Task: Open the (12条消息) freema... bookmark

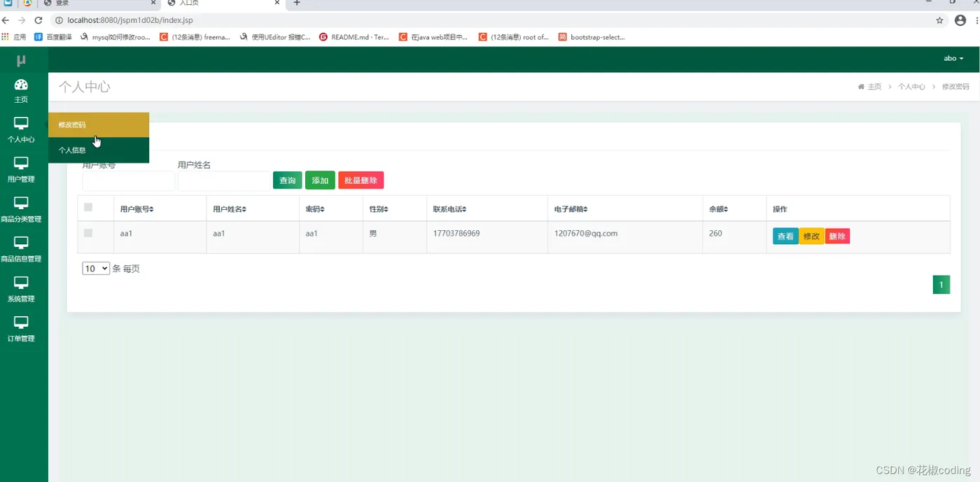Action: 195,37
